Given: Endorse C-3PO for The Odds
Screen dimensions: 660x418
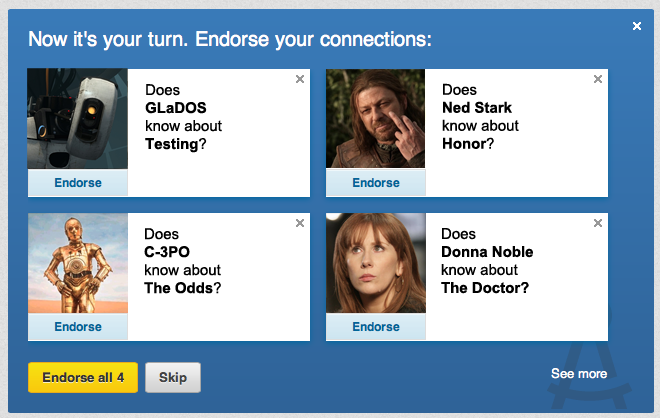Looking at the screenshot, I should tap(78, 327).
